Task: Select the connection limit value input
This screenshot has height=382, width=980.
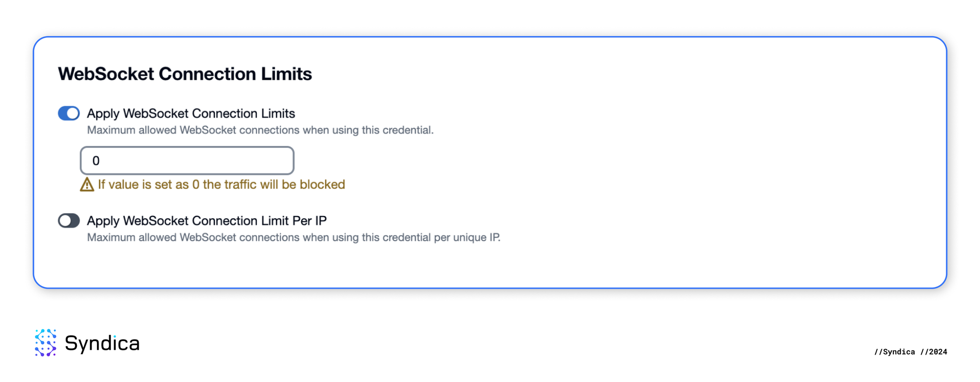Action: point(187,160)
